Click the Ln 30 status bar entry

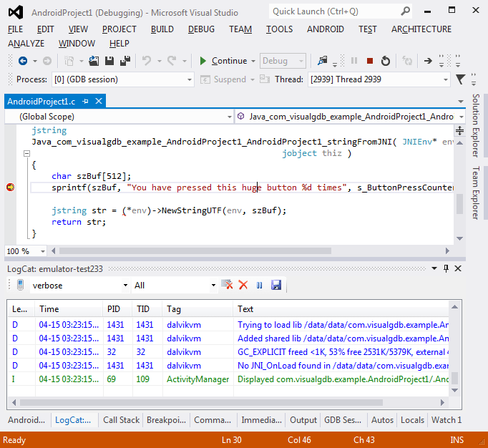click(x=232, y=440)
